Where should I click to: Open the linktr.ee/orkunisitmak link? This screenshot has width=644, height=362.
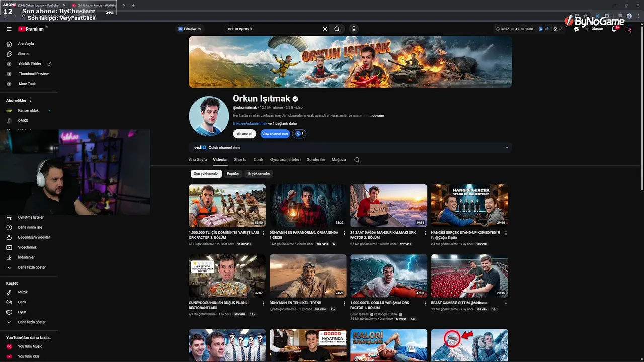point(250,123)
